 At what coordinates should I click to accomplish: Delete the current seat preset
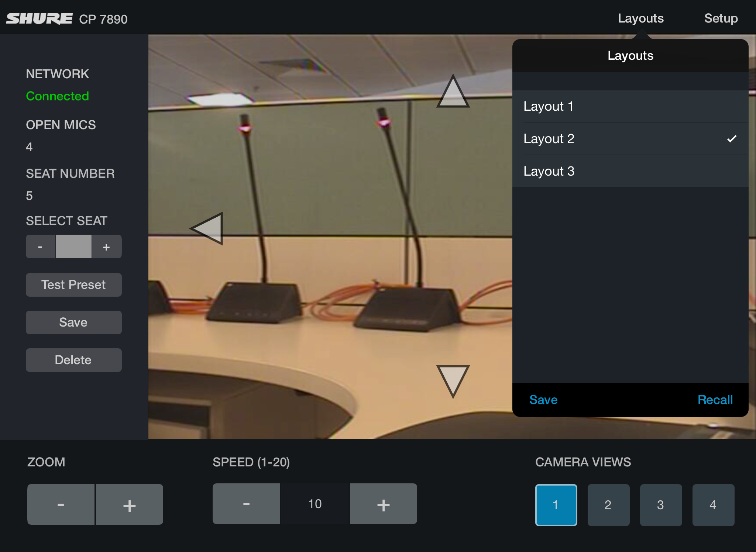tap(73, 360)
